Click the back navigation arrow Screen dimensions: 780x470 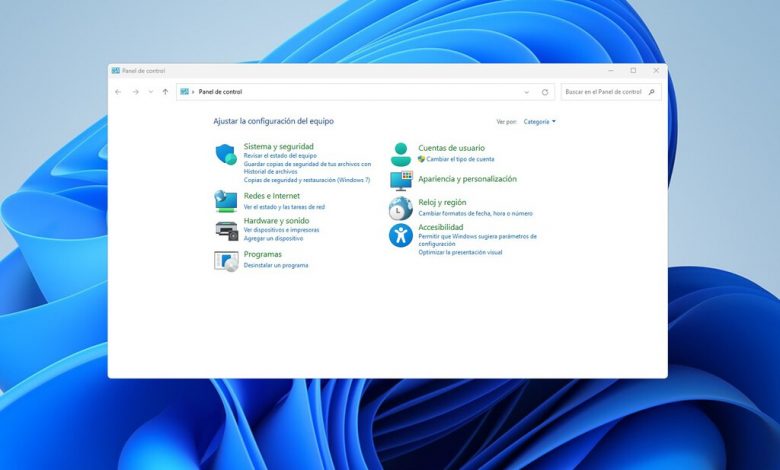[118, 92]
